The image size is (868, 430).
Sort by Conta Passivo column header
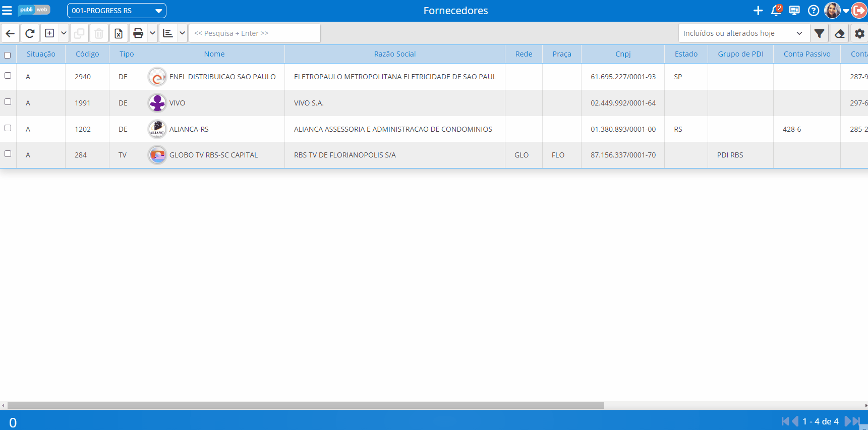click(807, 54)
